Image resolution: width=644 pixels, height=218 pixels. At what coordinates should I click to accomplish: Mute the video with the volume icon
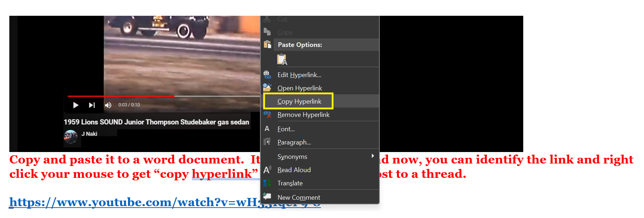[x=108, y=105]
